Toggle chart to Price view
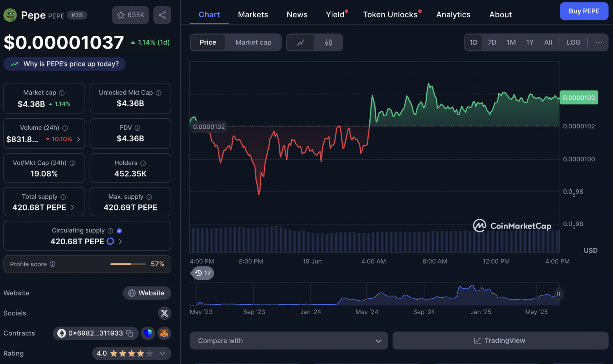The width and height of the screenshot is (613, 364). click(208, 42)
